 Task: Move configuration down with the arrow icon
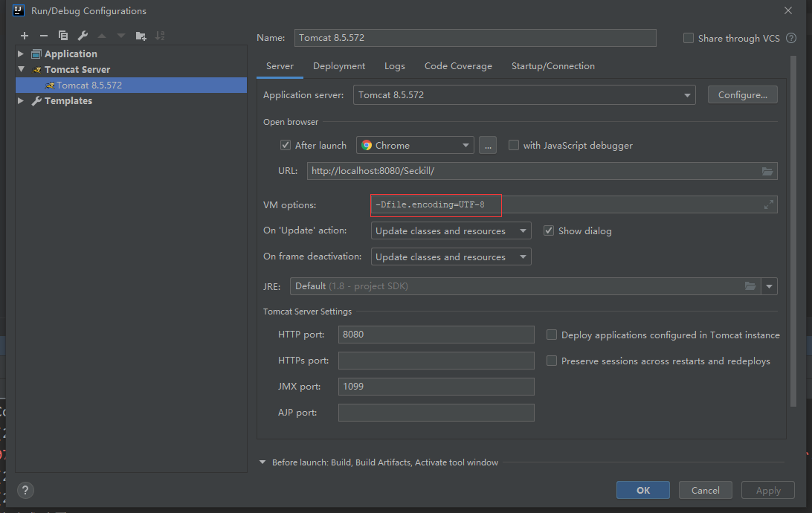click(121, 36)
